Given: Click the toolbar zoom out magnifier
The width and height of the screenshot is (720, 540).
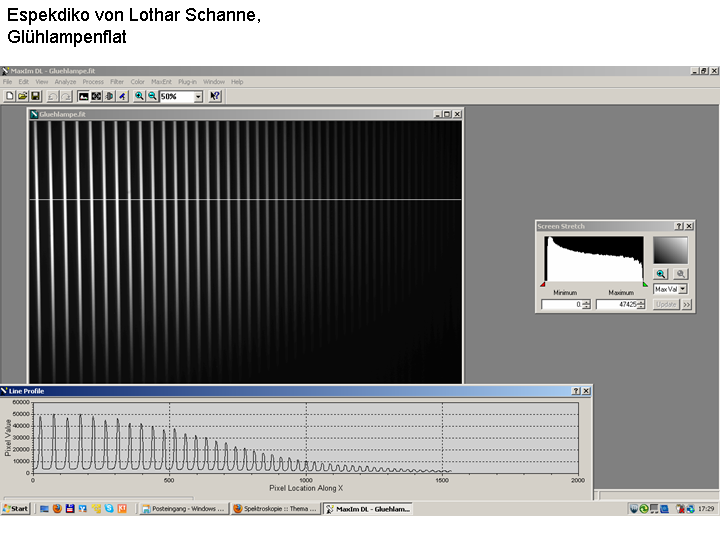Looking at the screenshot, I should pos(152,96).
